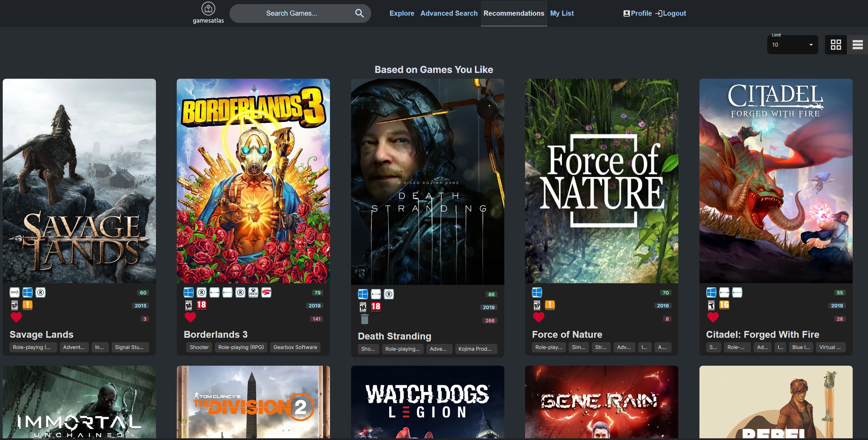Click the search magnifier icon
Viewport: 868px width, 440px height.
(359, 13)
